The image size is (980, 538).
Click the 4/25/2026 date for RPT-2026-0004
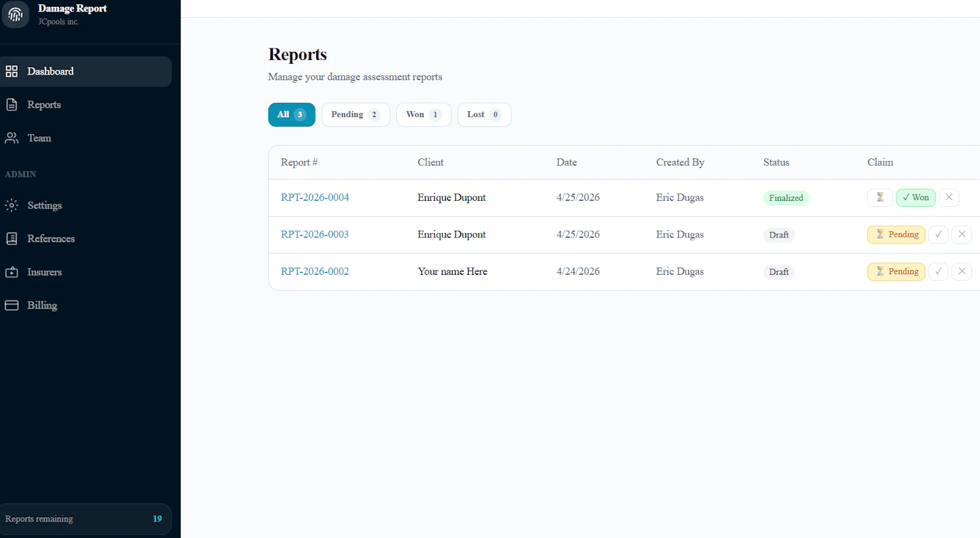[x=578, y=198]
